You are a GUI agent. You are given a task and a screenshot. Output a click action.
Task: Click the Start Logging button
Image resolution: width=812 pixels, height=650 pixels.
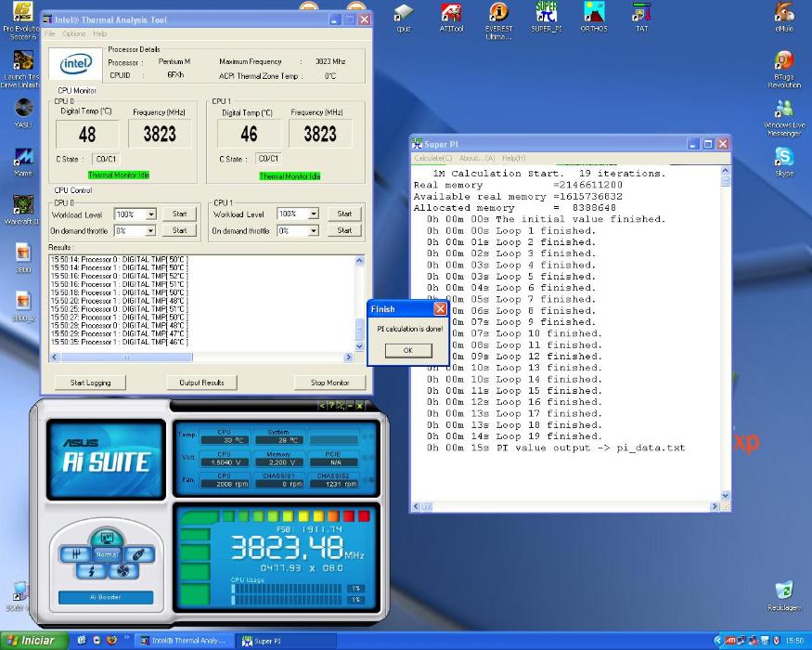91,383
